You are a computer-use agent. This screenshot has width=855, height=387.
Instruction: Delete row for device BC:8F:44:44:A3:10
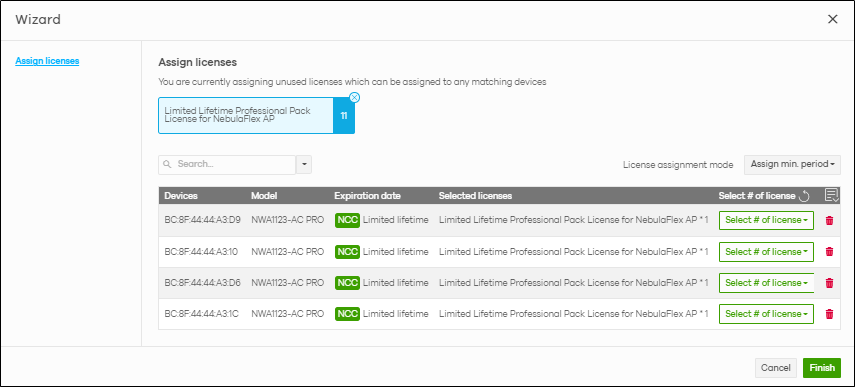click(829, 252)
